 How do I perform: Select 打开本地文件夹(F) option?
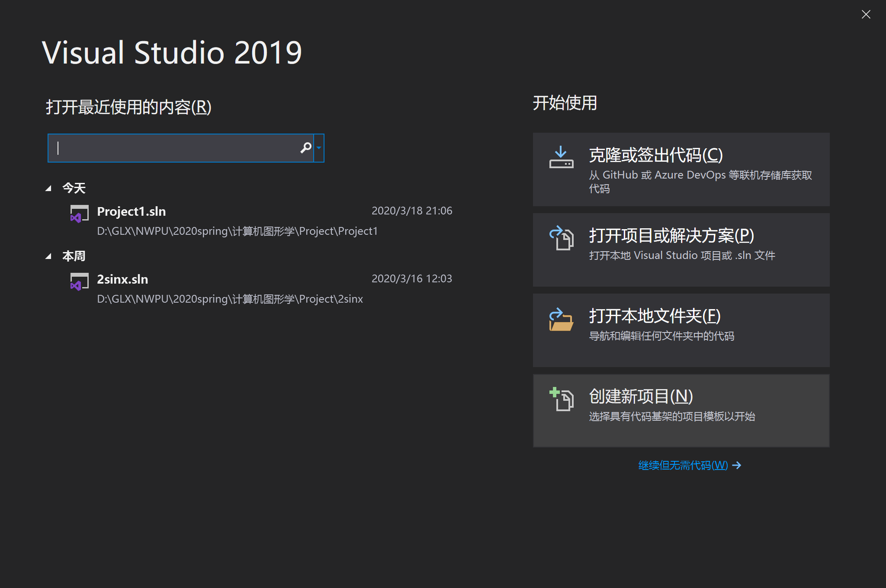(681, 330)
